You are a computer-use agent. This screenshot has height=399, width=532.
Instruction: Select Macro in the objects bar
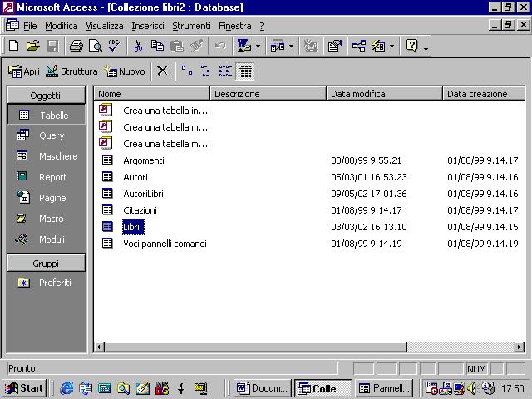[47, 219]
